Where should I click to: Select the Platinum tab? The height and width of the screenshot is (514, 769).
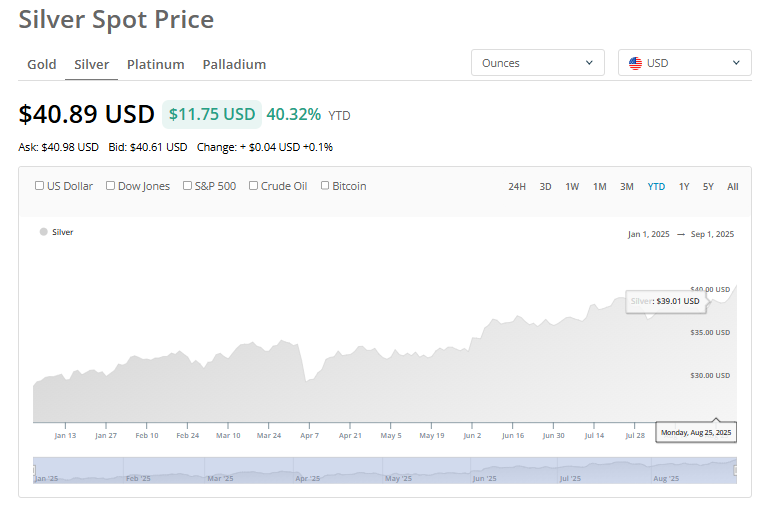click(155, 65)
